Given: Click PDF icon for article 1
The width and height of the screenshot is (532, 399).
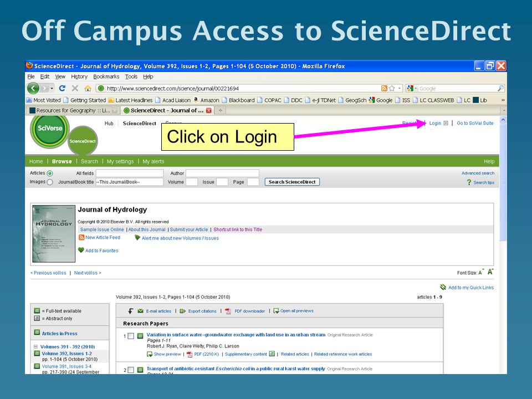Looking at the screenshot, I should 190,354.
